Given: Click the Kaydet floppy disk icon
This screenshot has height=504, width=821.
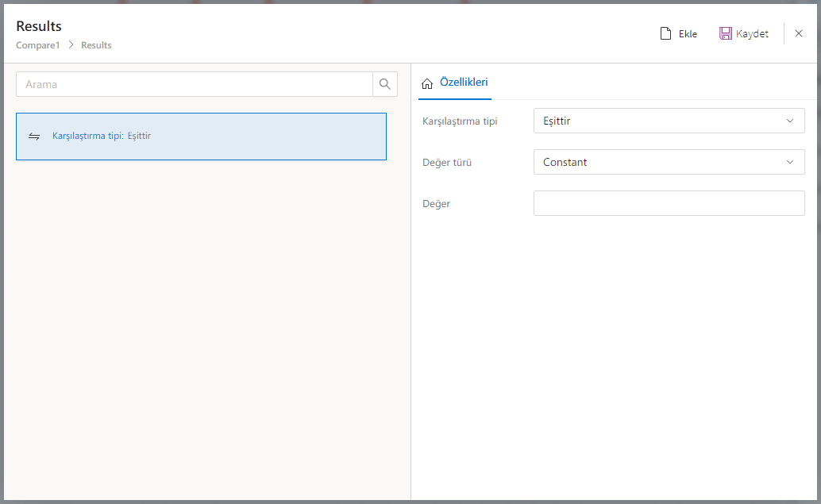Looking at the screenshot, I should [726, 33].
